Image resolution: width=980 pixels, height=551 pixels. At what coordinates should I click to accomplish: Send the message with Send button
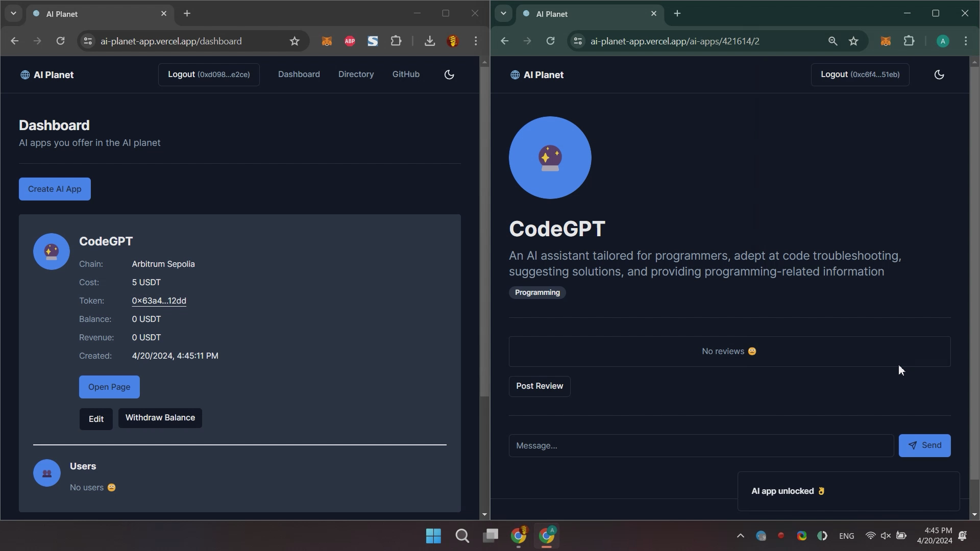pos(924,446)
